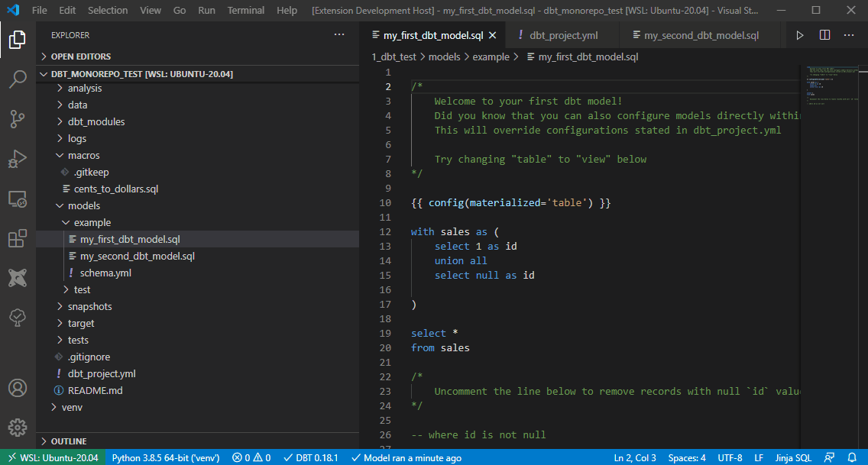Expand the analysis folder
The height and width of the screenshot is (465, 868).
click(x=197, y=88)
